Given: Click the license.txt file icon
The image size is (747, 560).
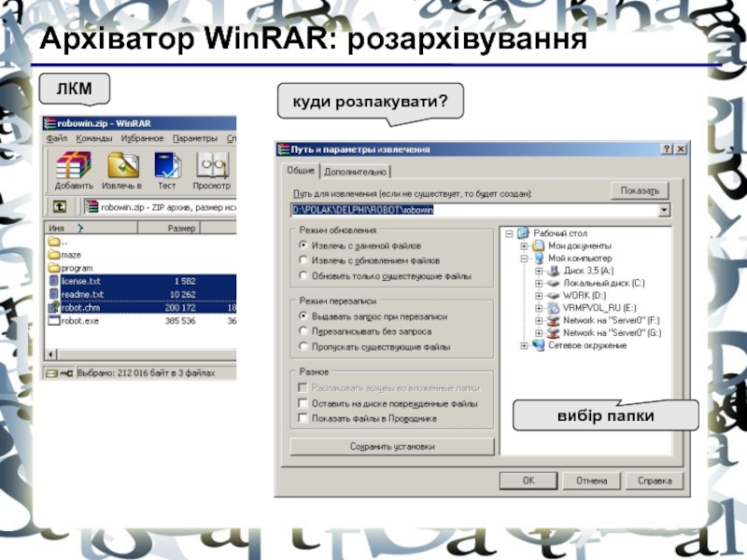Looking at the screenshot, I should [54, 281].
